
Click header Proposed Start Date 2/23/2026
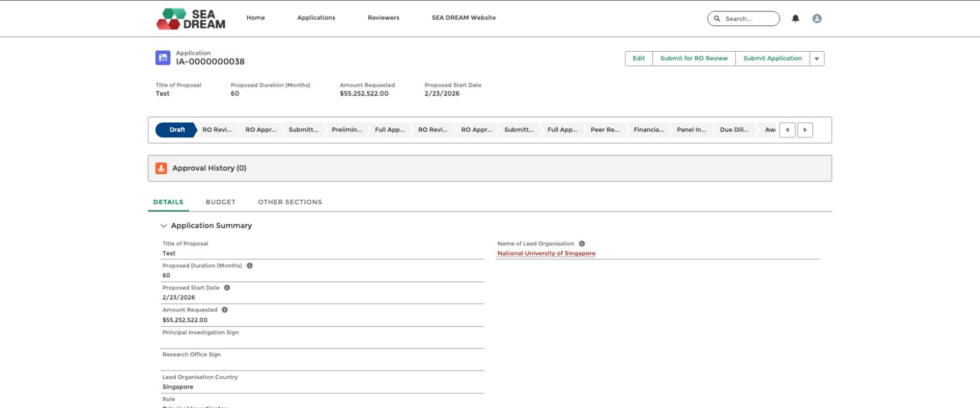tap(442, 94)
